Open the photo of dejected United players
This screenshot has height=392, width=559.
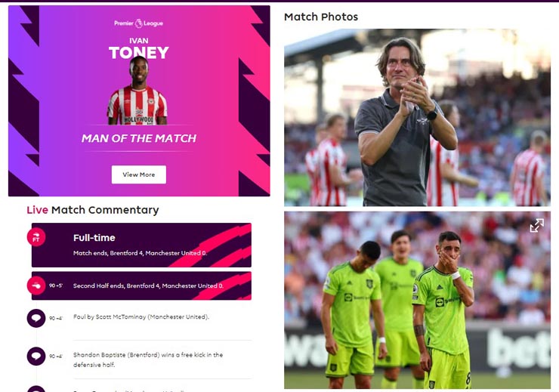tap(417, 300)
